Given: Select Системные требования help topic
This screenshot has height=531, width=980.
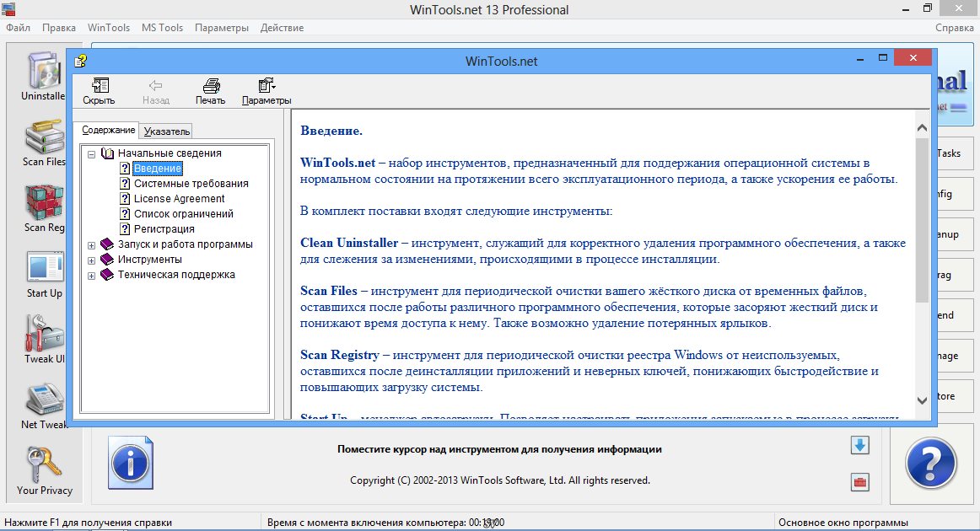Looking at the screenshot, I should [191, 184].
